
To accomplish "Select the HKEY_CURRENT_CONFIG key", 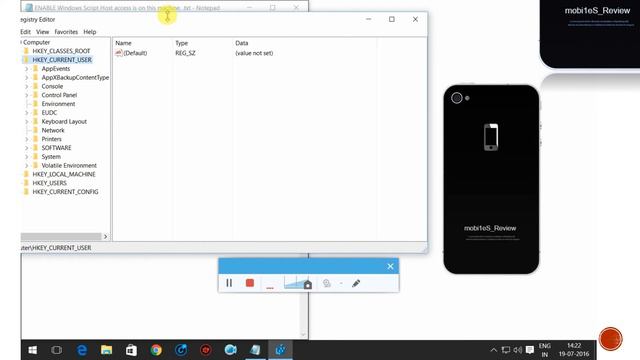I will [x=65, y=192].
